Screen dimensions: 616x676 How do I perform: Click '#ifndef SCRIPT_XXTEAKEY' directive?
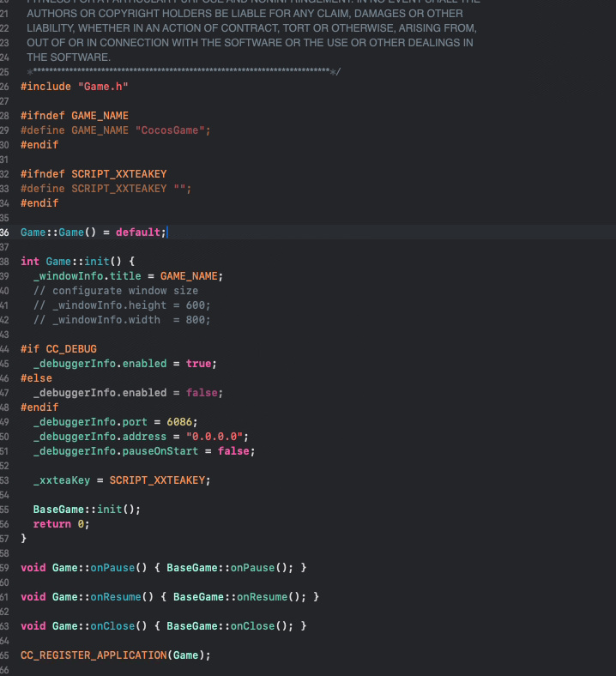(x=94, y=174)
